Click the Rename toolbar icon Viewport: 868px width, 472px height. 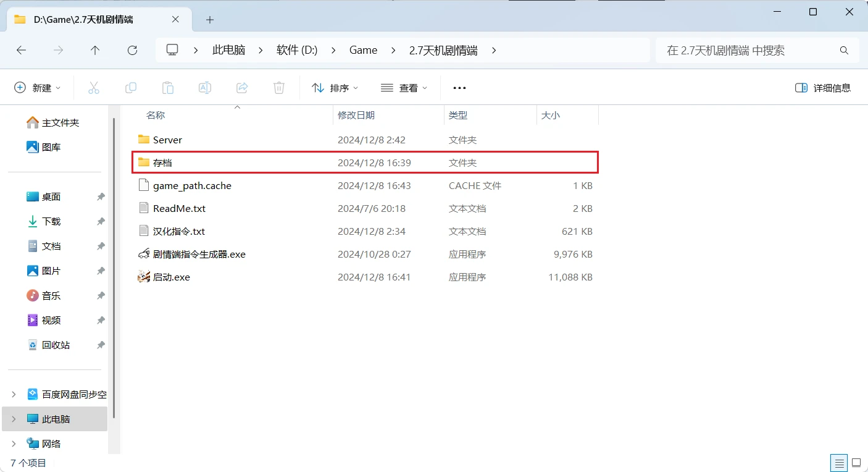tap(205, 88)
